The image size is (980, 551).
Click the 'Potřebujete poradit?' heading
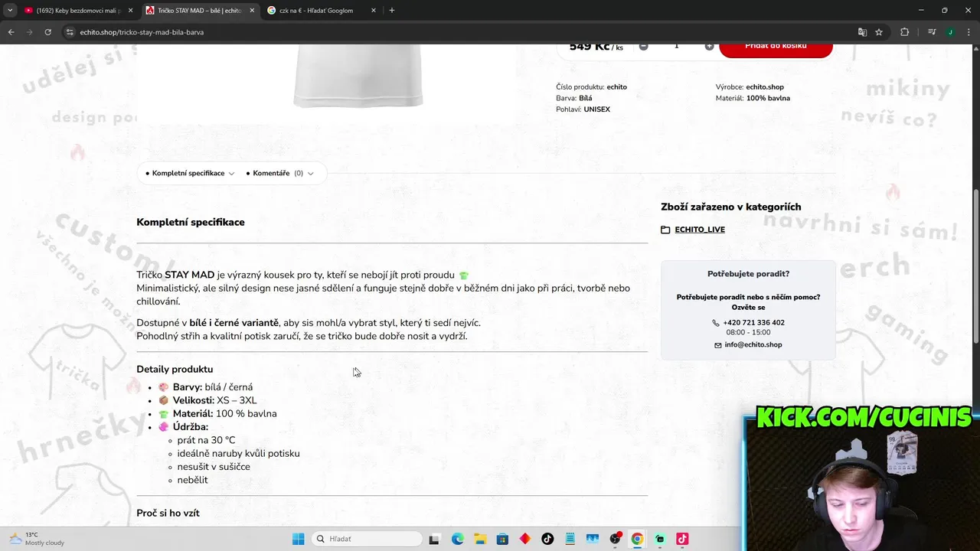(x=748, y=273)
